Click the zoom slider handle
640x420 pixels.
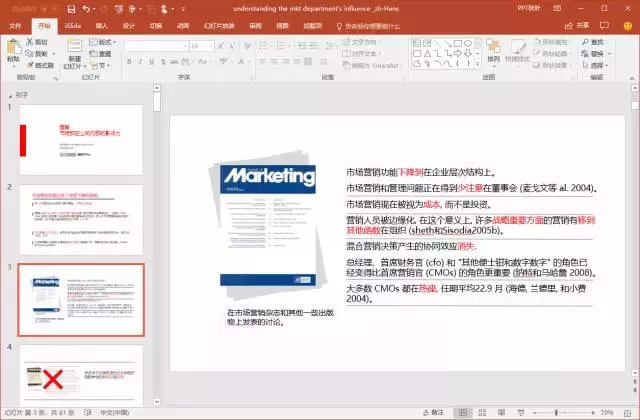556,413
